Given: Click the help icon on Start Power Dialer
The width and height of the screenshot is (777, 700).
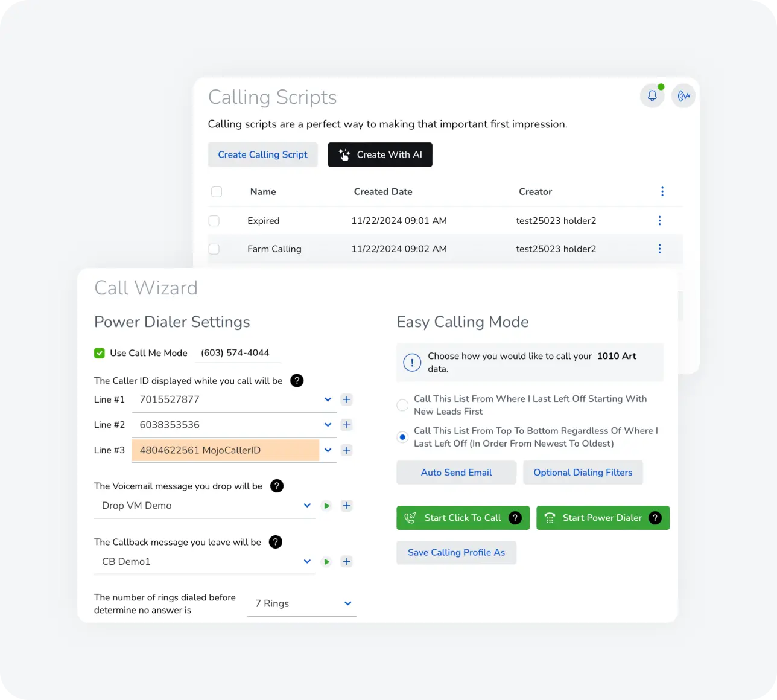Looking at the screenshot, I should (655, 518).
